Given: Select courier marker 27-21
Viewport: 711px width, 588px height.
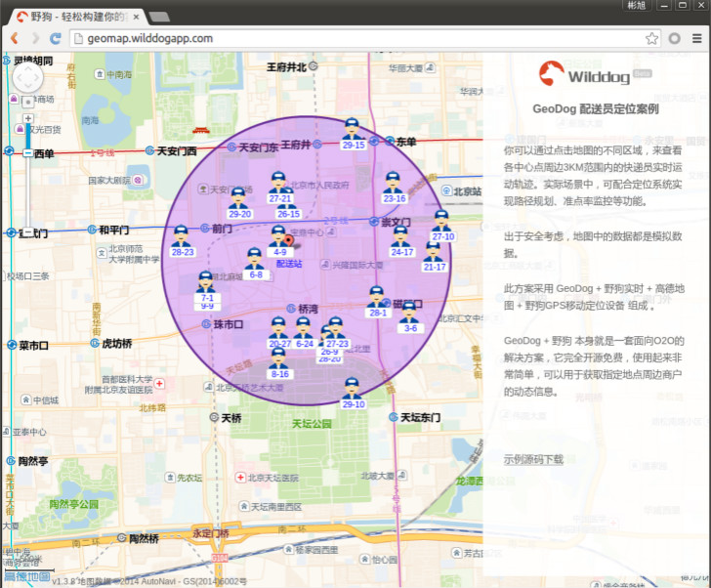Looking at the screenshot, I should [279, 189].
